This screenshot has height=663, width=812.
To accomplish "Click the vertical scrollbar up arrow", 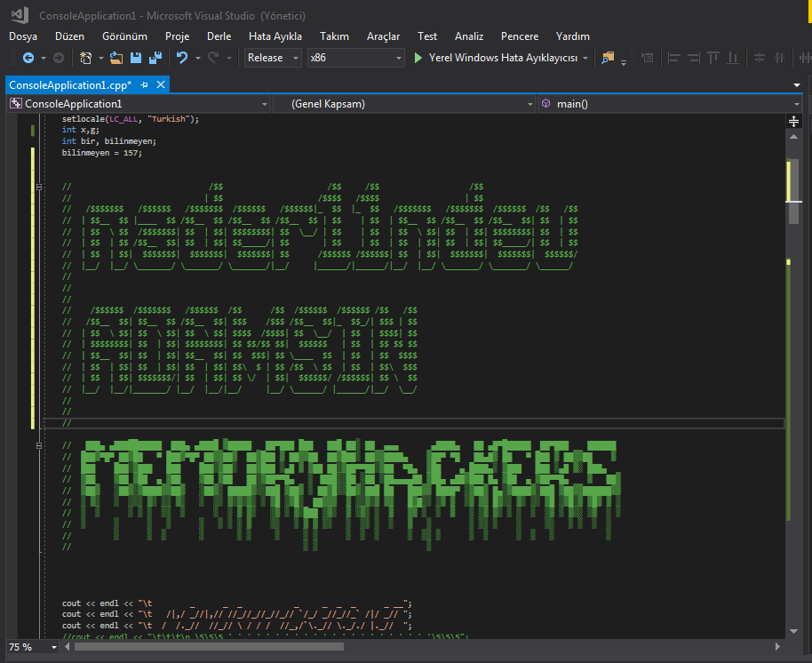I will click(793, 137).
